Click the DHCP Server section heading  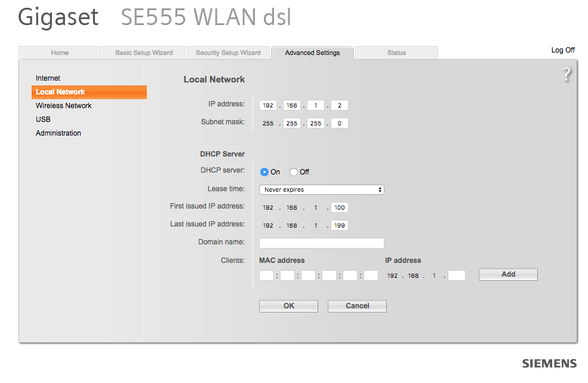click(x=223, y=154)
